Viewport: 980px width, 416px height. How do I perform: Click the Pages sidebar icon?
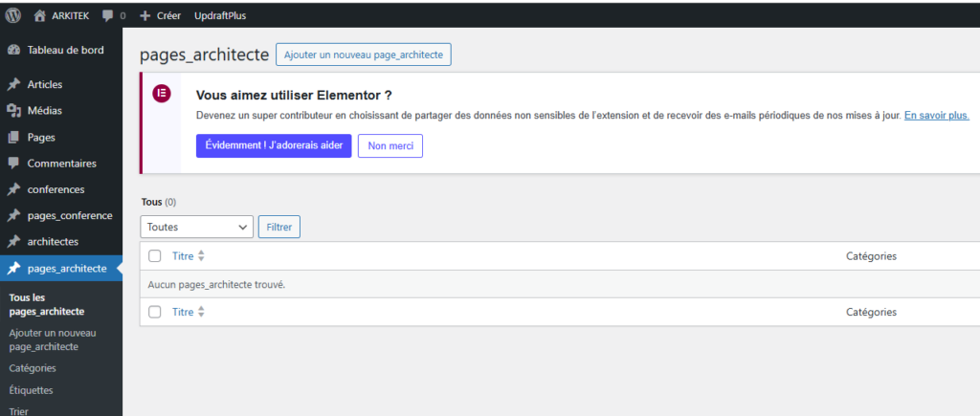pos(13,138)
